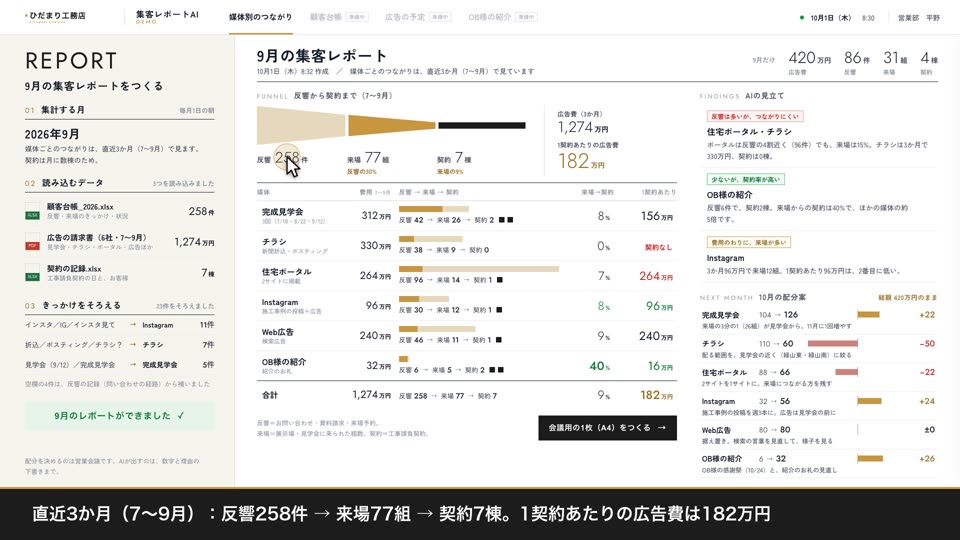Switch to the OB様の紹介 tab
This screenshot has width=960, height=540.
[x=502, y=17]
